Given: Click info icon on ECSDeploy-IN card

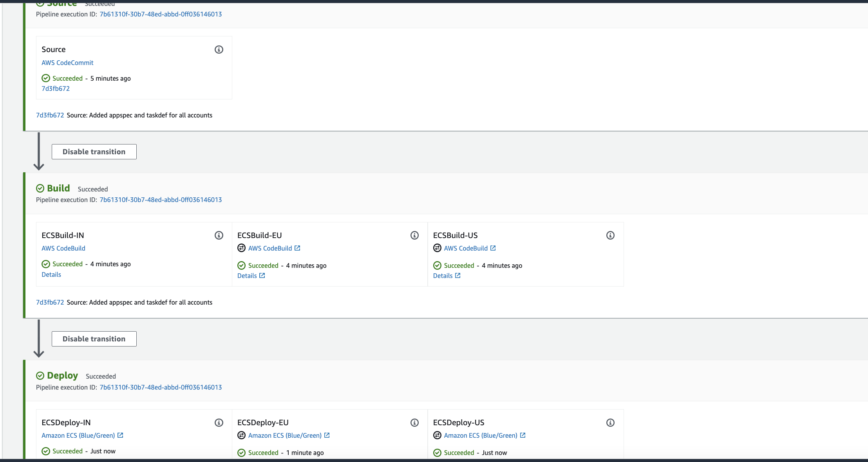Looking at the screenshot, I should [x=219, y=422].
